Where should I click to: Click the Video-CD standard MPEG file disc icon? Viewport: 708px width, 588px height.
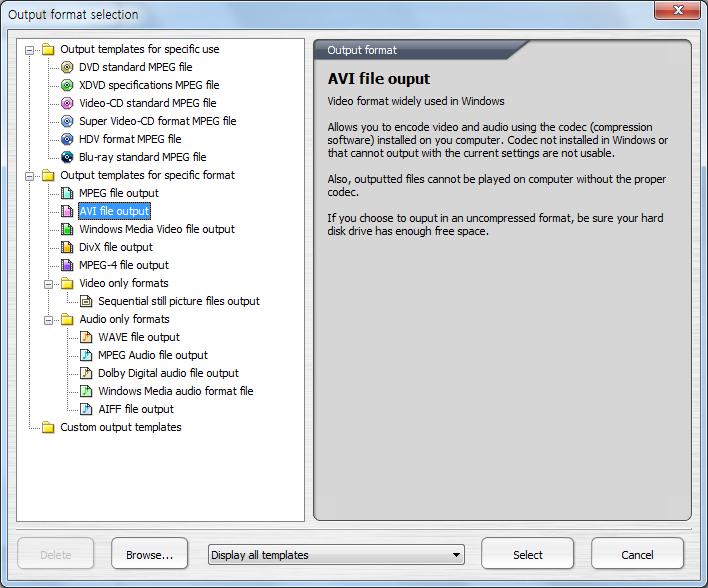pos(67,103)
